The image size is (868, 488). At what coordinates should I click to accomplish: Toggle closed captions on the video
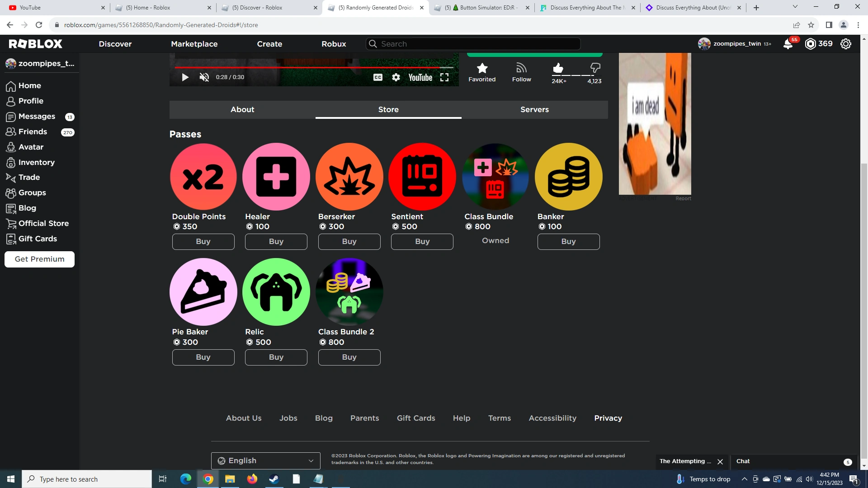(378, 77)
